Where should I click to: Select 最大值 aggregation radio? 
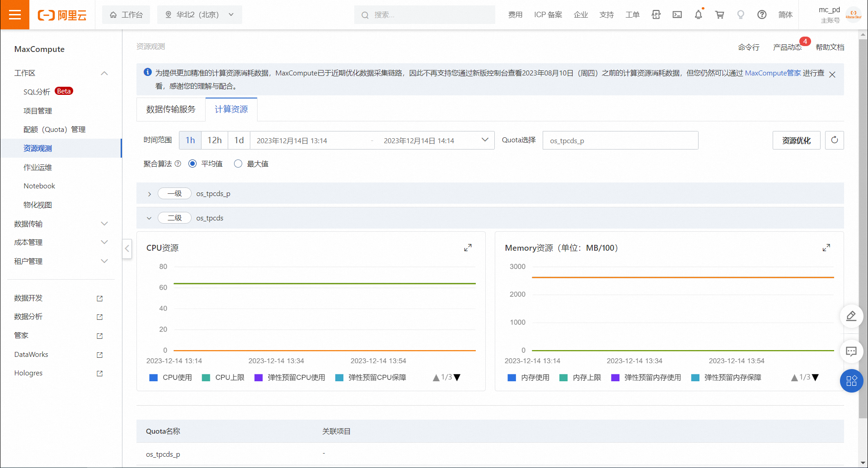[x=238, y=164]
